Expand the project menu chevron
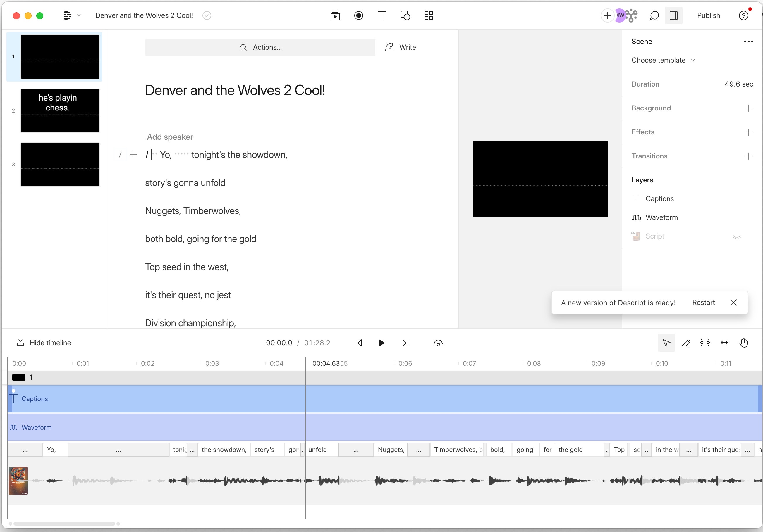The height and width of the screenshot is (532, 763). [x=79, y=15]
